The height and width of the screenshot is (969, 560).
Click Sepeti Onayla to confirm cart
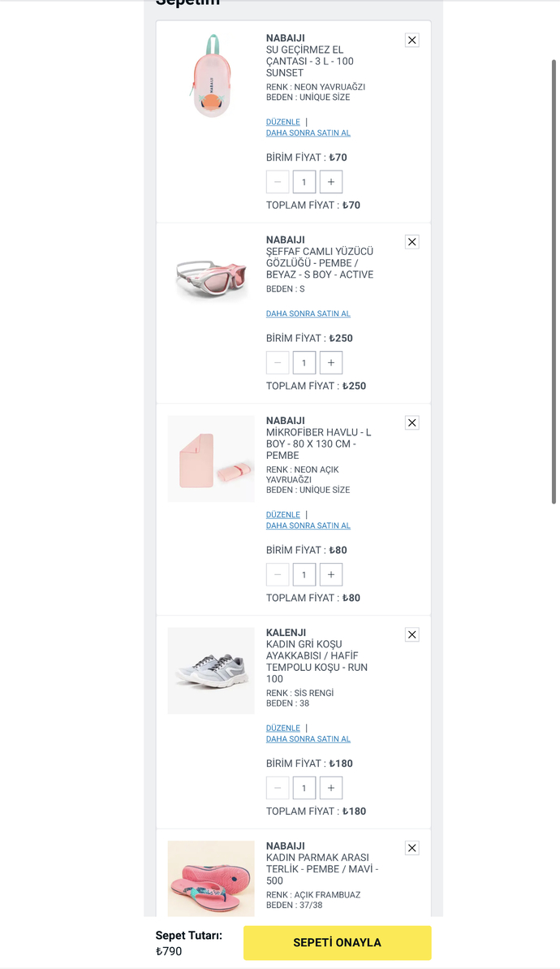pos(337,943)
